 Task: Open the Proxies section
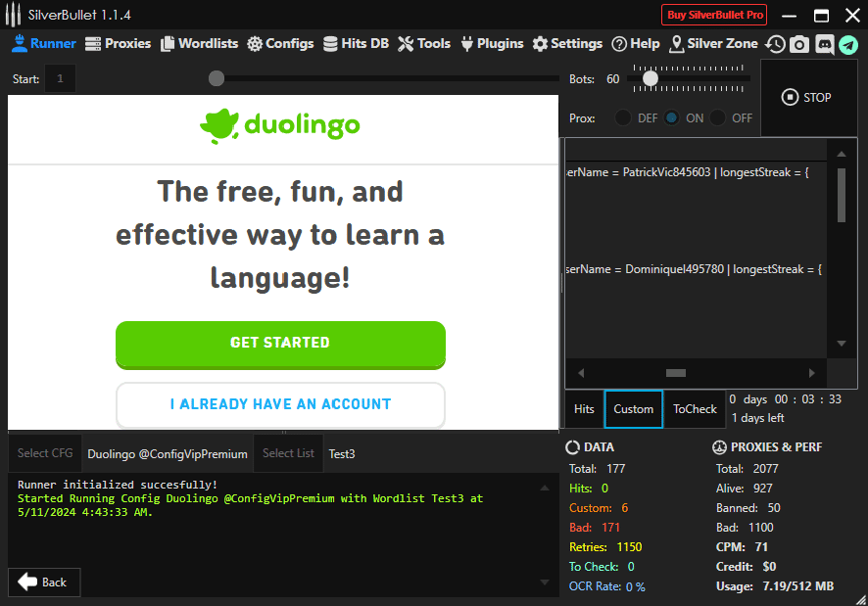click(x=118, y=44)
